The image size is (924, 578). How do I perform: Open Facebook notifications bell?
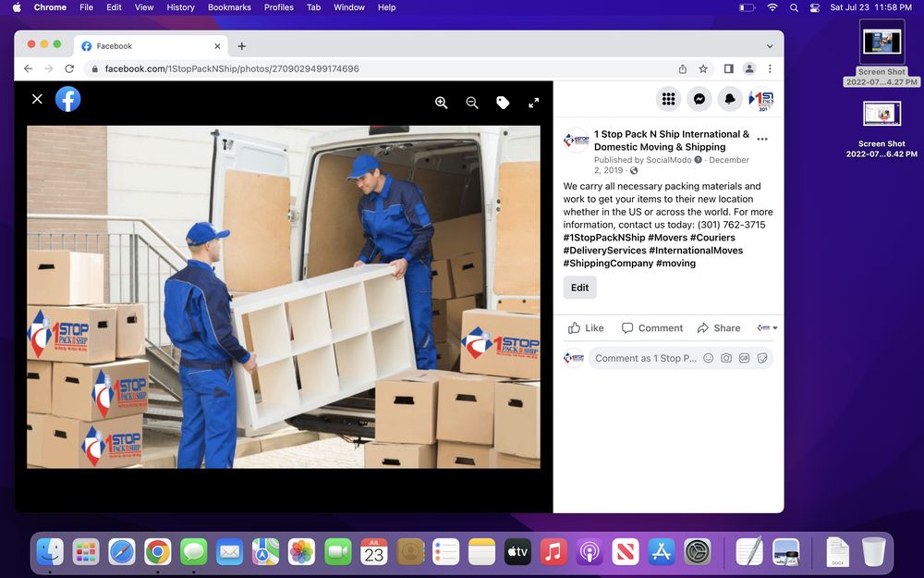click(x=731, y=99)
